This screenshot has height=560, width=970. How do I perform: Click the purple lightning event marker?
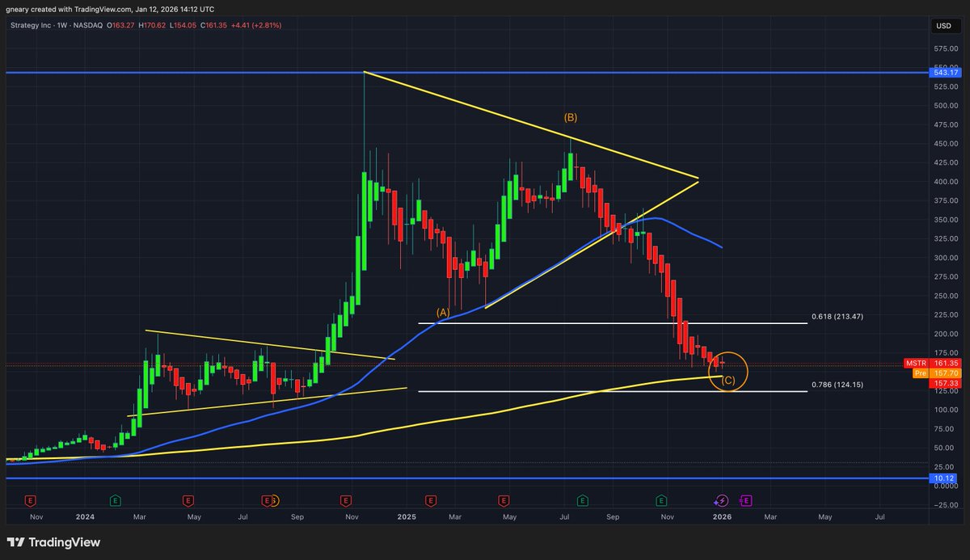coord(722,500)
